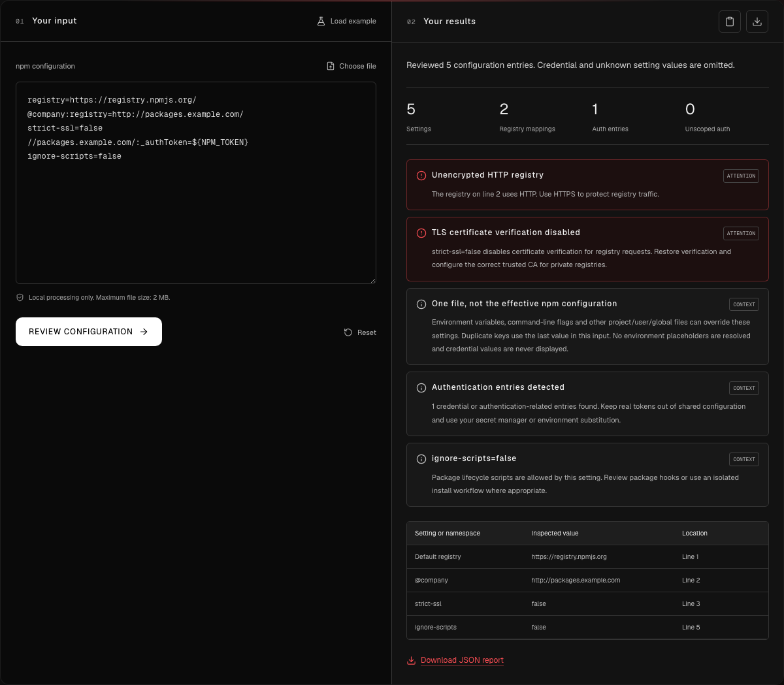Click the ignore-scripts=false line in the editor
The width and height of the screenshot is (784, 685).
(x=74, y=156)
